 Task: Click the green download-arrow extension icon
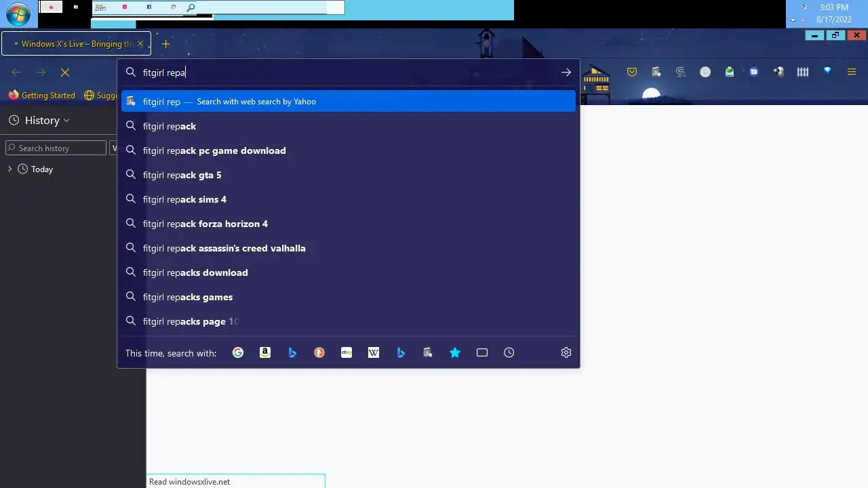[x=730, y=72]
